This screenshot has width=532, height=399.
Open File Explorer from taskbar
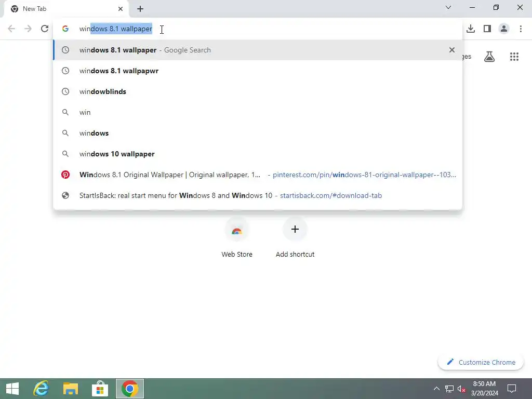[71, 389]
